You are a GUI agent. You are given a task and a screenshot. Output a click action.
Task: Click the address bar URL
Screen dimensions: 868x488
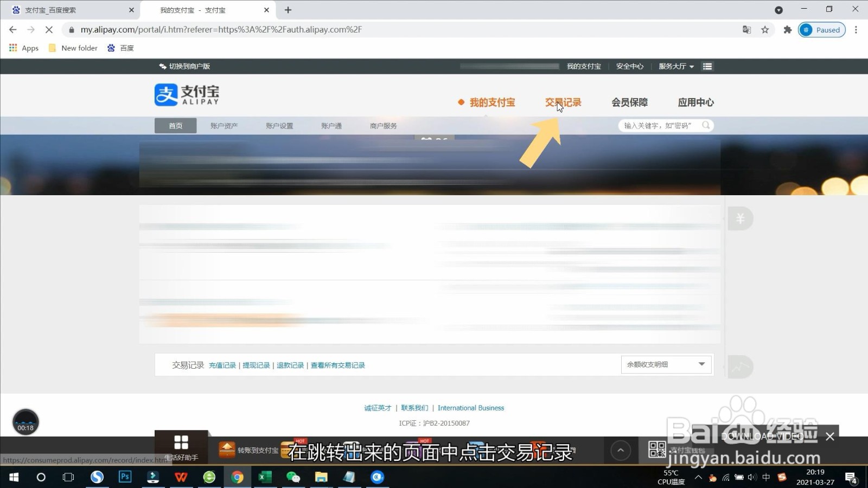tap(221, 30)
